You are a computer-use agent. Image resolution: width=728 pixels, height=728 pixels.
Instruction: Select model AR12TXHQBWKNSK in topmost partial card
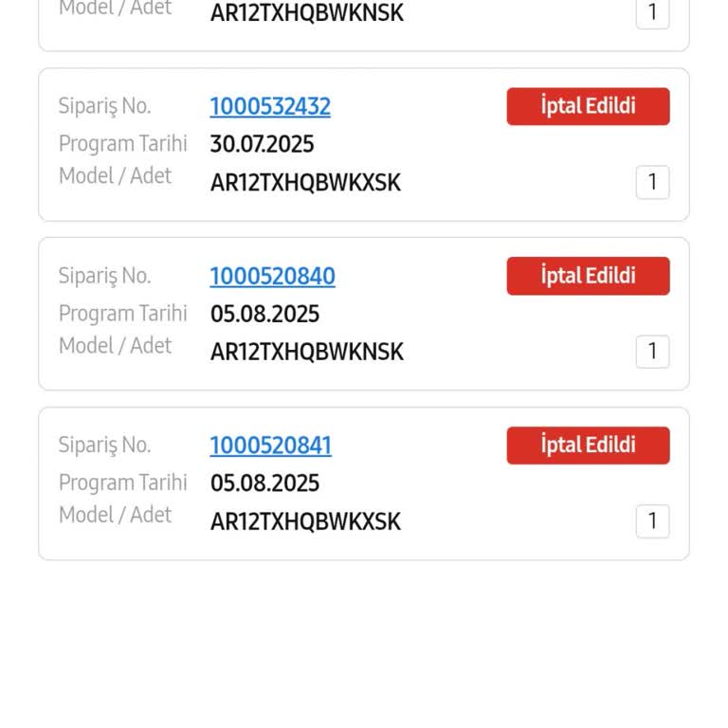pos(306,13)
